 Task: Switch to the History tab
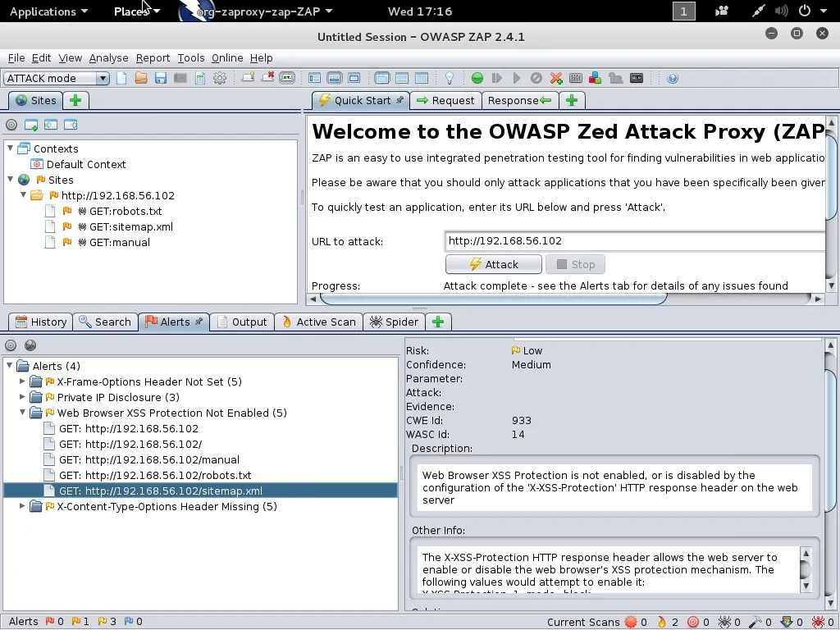pyautogui.click(x=41, y=322)
